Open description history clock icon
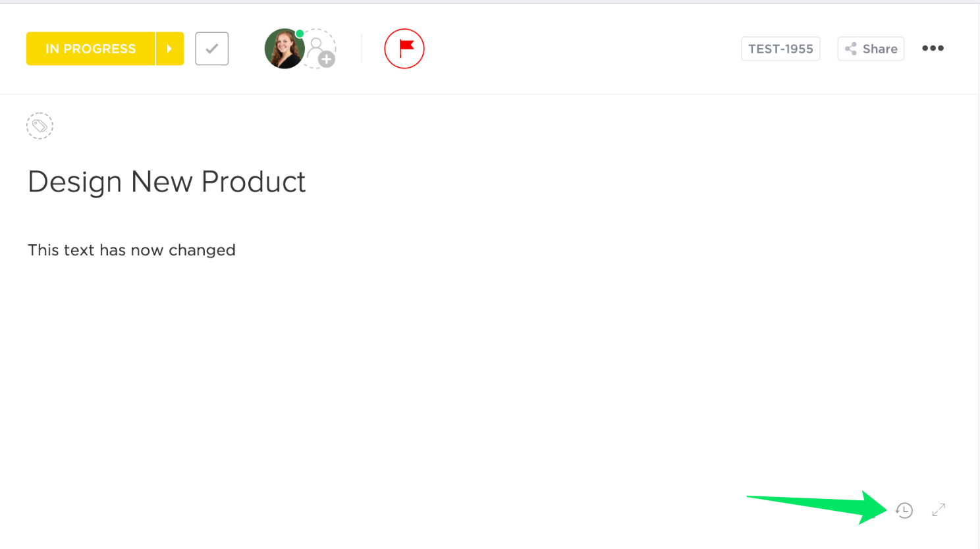980x549 pixels. [x=904, y=510]
